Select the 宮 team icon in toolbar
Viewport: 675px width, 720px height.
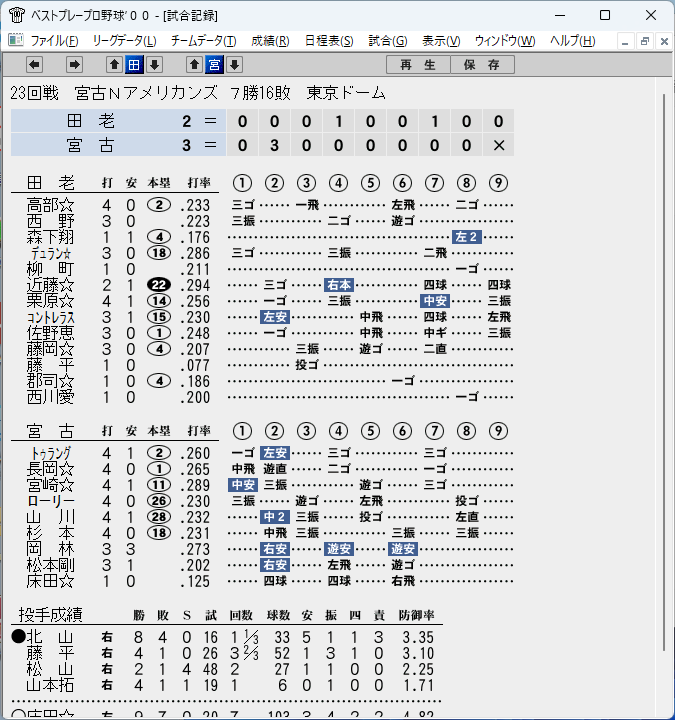pos(214,65)
